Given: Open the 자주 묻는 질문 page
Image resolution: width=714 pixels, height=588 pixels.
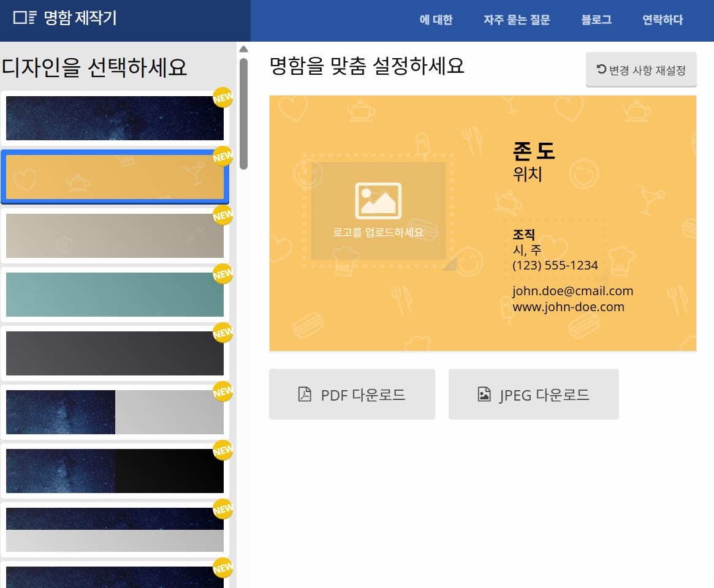Looking at the screenshot, I should click(x=517, y=20).
